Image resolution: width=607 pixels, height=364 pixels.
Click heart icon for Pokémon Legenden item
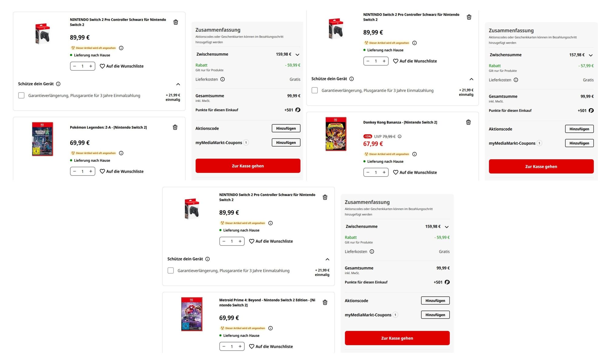[102, 171]
